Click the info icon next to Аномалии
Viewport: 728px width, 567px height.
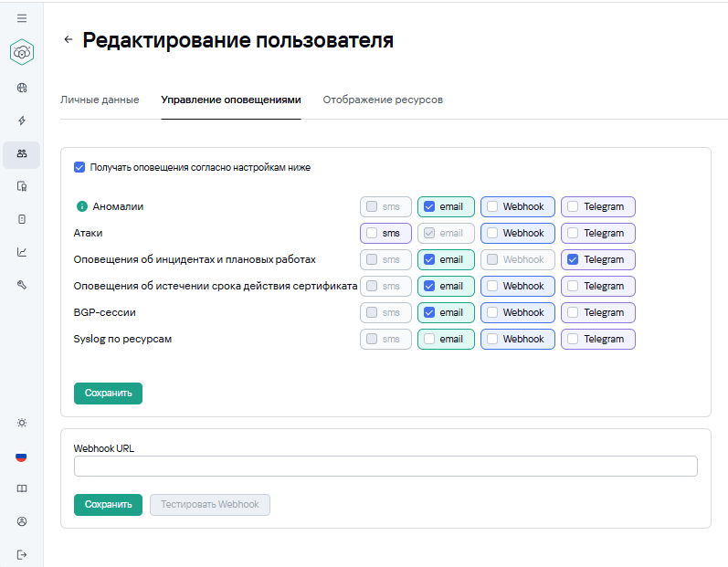click(80, 207)
